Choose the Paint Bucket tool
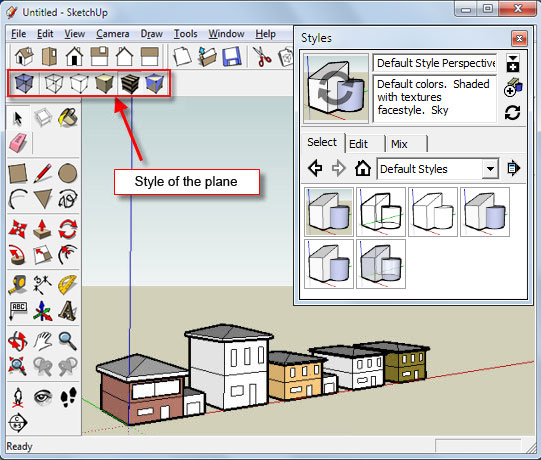This screenshot has width=541, height=460. (x=68, y=118)
